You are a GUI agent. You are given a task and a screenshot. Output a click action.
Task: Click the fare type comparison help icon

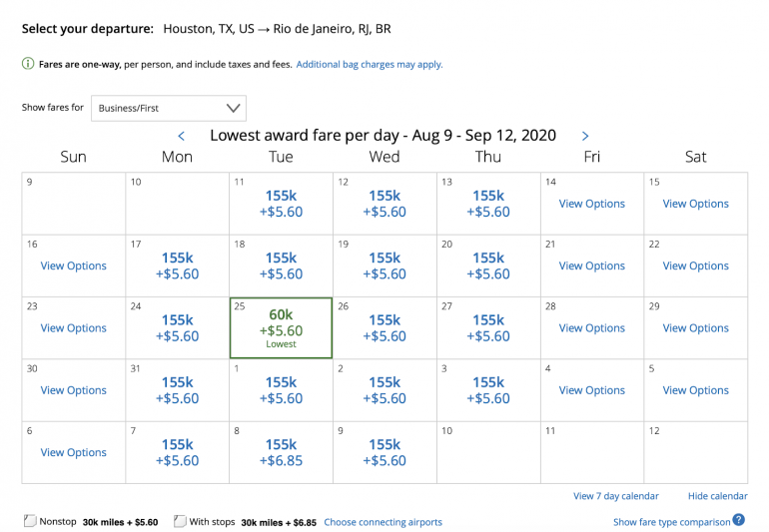pyautogui.click(x=739, y=520)
